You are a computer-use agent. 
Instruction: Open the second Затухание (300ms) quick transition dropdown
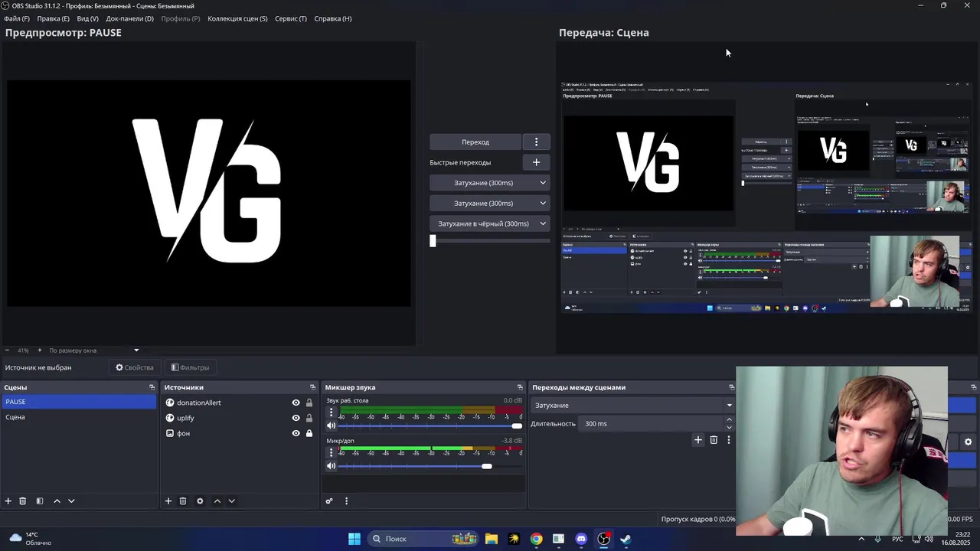(x=489, y=204)
